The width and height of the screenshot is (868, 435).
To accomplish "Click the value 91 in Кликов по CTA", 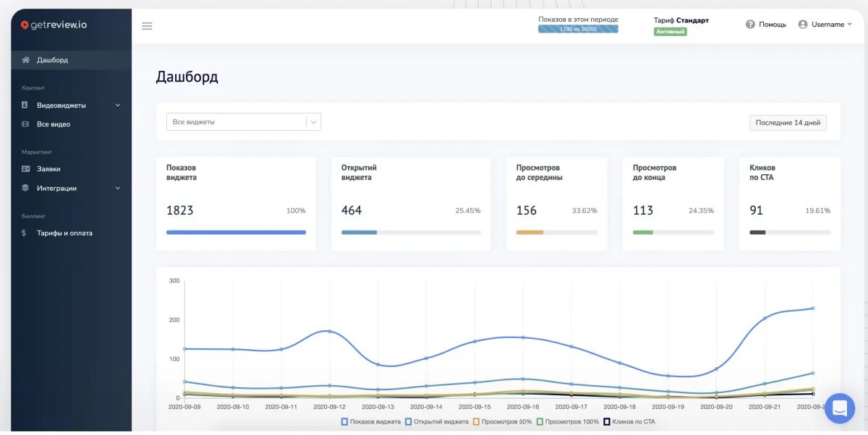I will pyautogui.click(x=756, y=211).
